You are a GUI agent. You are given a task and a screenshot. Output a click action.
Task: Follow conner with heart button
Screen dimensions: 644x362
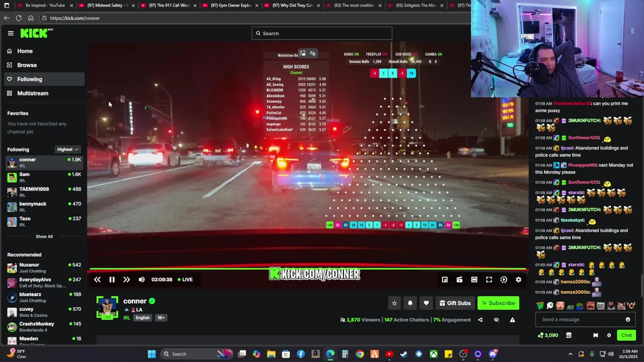(x=426, y=303)
